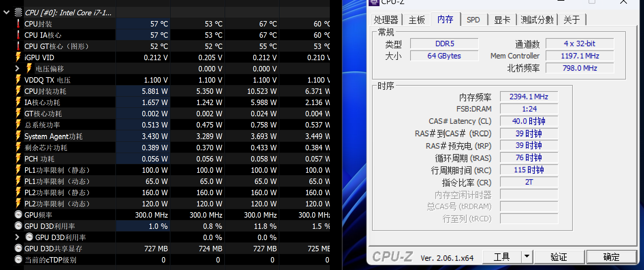Image resolution: width=644 pixels, height=270 pixels.
Task: Click the CPU chip icon in header row
Action: (18, 13)
